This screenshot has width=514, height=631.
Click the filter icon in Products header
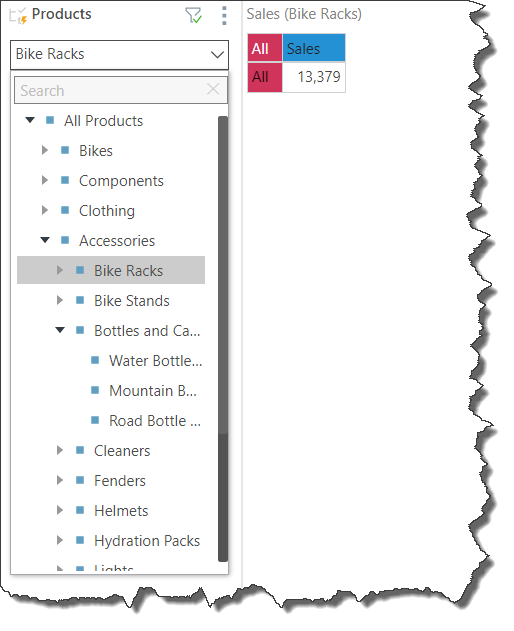[193, 16]
